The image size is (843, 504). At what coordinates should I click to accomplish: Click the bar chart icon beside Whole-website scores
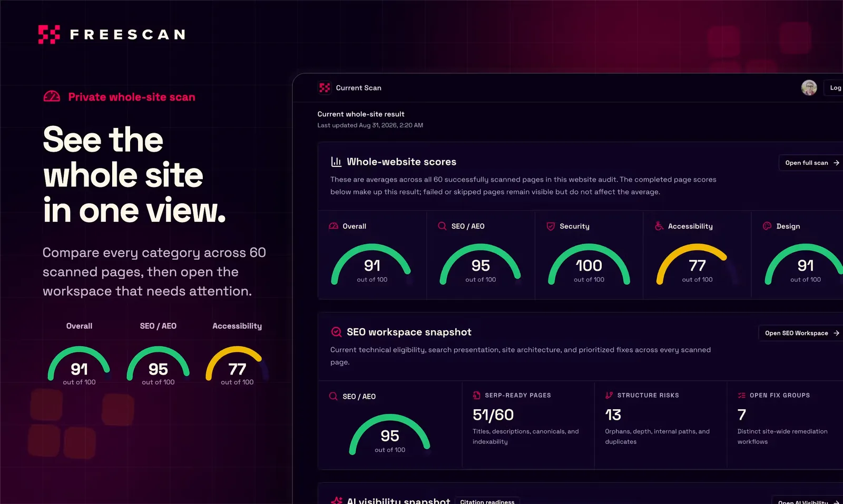pos(336,162)
